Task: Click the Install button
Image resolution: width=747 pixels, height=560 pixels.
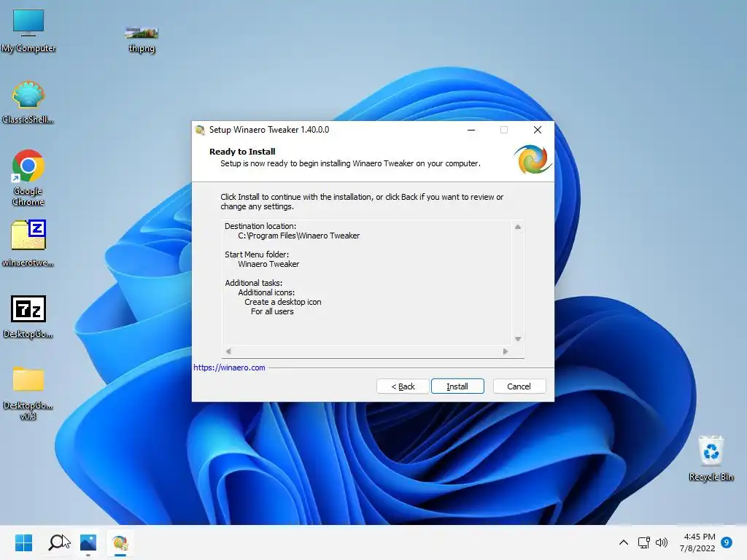Action: click(x=457, y=386)
